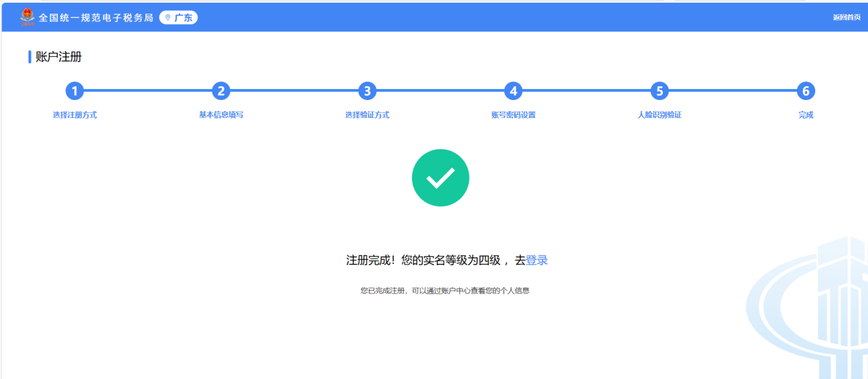Image resolution: width=868 pixels, height=379 pixels.
Task: Select step 5 circle in progress bar
Action: [x=660, y=91]
